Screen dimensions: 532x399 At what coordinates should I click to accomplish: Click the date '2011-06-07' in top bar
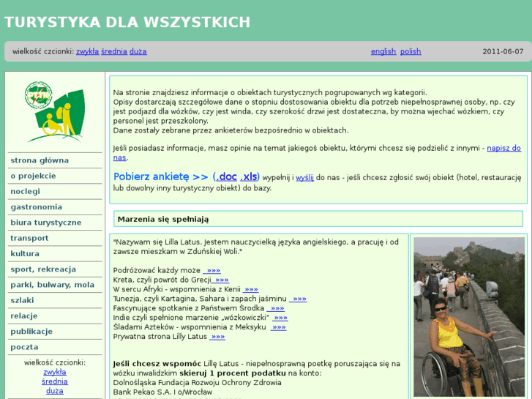[503, 52]
